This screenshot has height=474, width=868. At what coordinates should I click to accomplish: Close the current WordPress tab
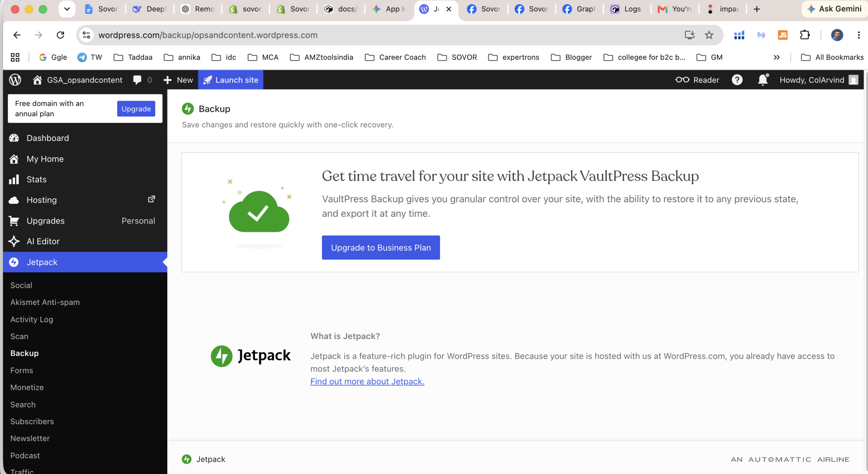(x=449, y=9)
